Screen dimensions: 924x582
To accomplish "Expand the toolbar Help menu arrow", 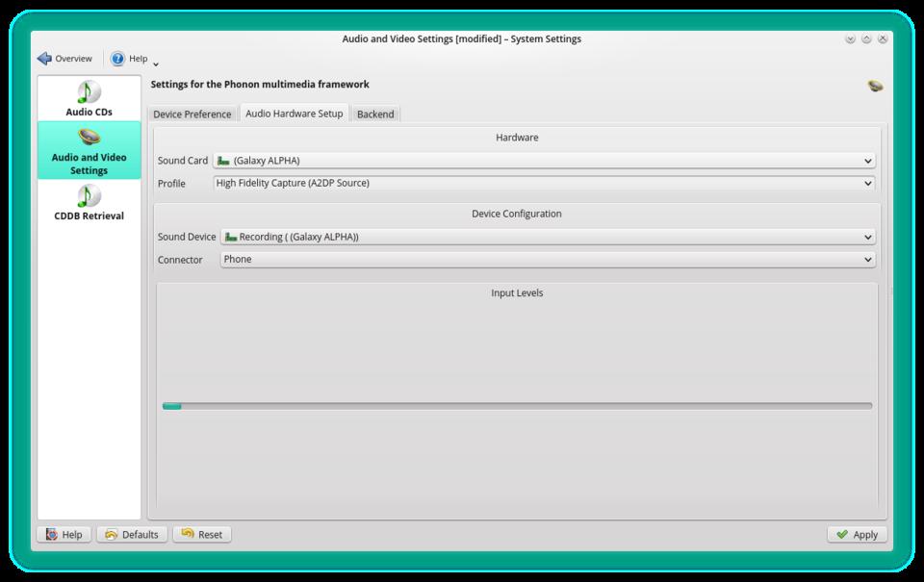I will (x=156, y=63).
